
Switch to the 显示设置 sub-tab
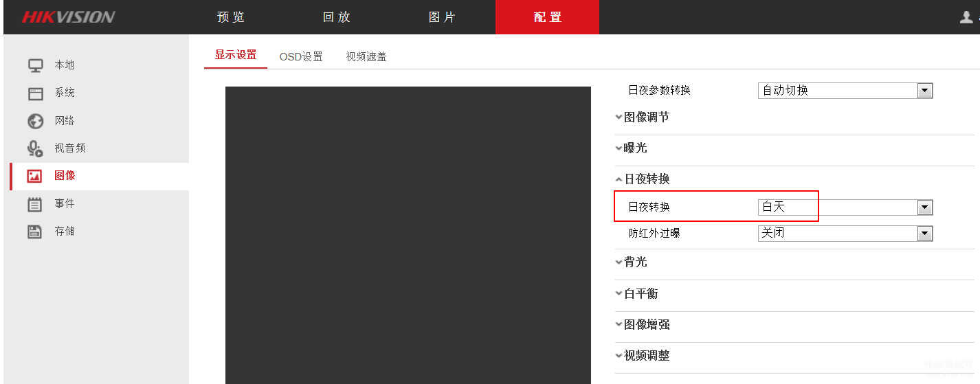(x=236, y=55)
